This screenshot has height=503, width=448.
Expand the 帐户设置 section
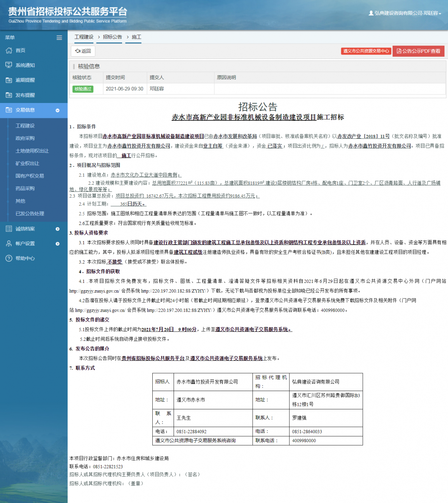[x=57, y=243]
